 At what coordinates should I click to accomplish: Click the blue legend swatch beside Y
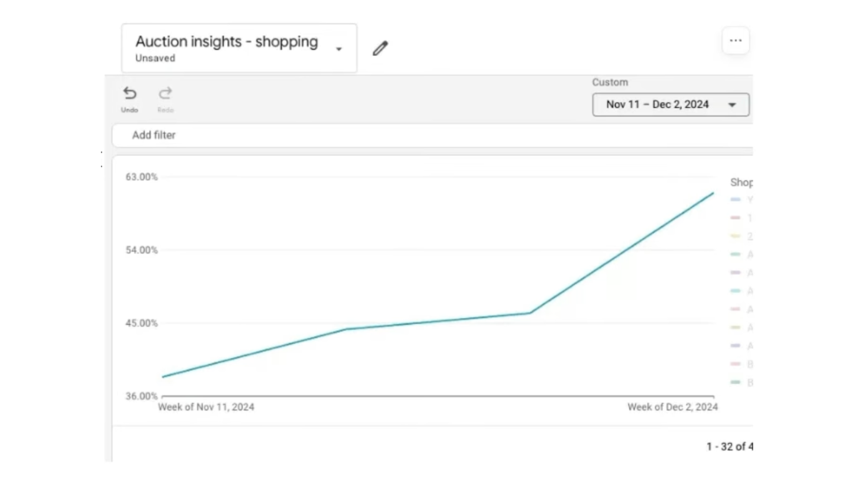point(735,199)
